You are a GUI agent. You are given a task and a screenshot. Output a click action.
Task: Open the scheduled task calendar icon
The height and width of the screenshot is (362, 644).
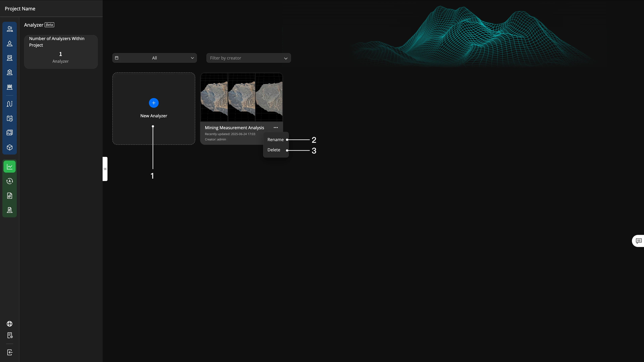coord(10,118)
